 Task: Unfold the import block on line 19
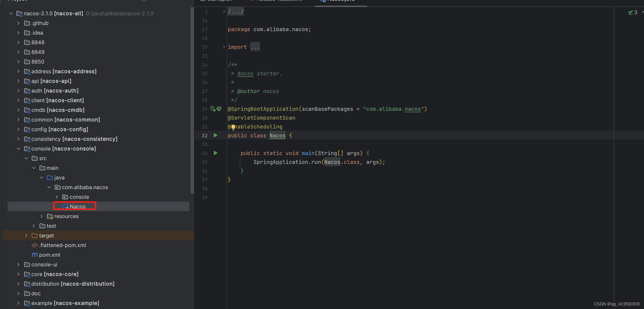[224, 47]
